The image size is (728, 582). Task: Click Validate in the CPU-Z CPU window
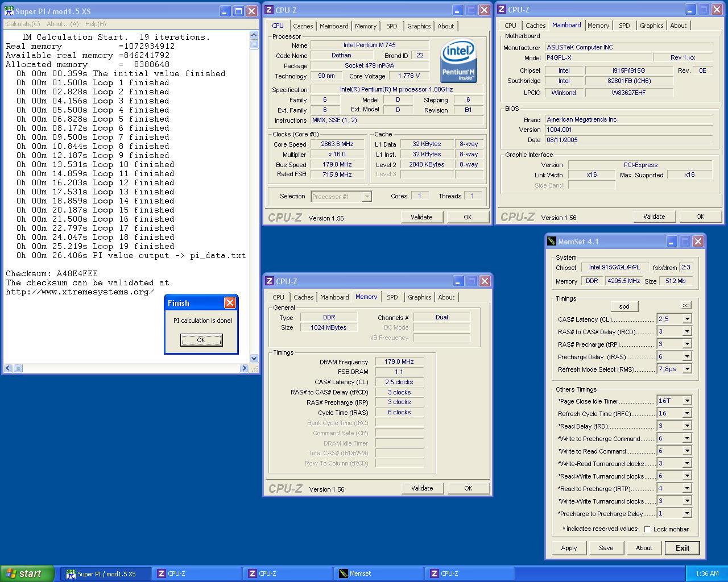[x=422, y=217]
